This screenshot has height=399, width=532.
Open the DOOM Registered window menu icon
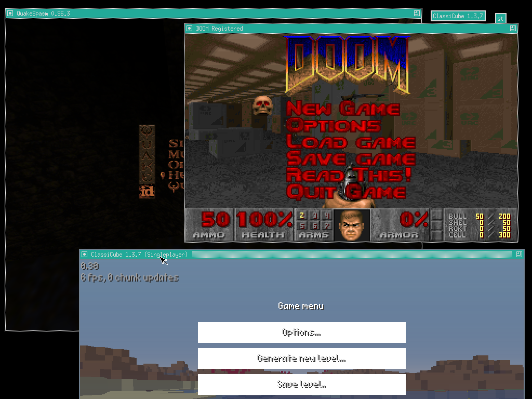[190, 29]
